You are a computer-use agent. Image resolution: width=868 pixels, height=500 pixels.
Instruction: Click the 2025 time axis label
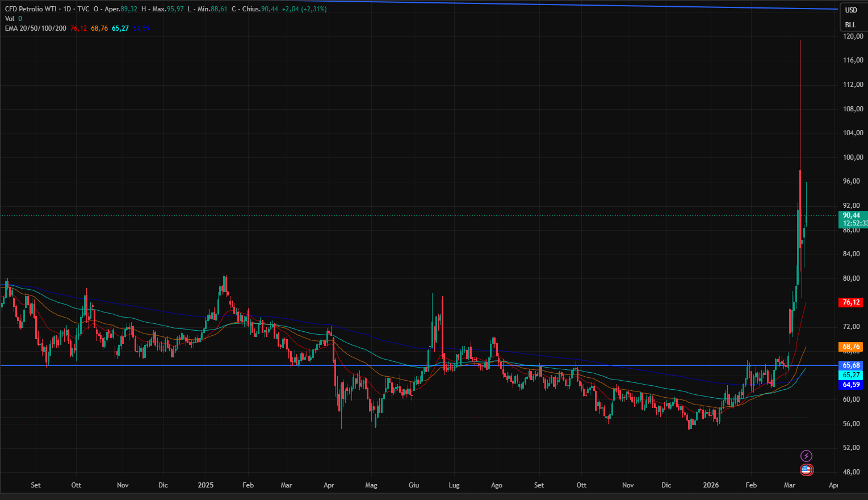[206, 485]
